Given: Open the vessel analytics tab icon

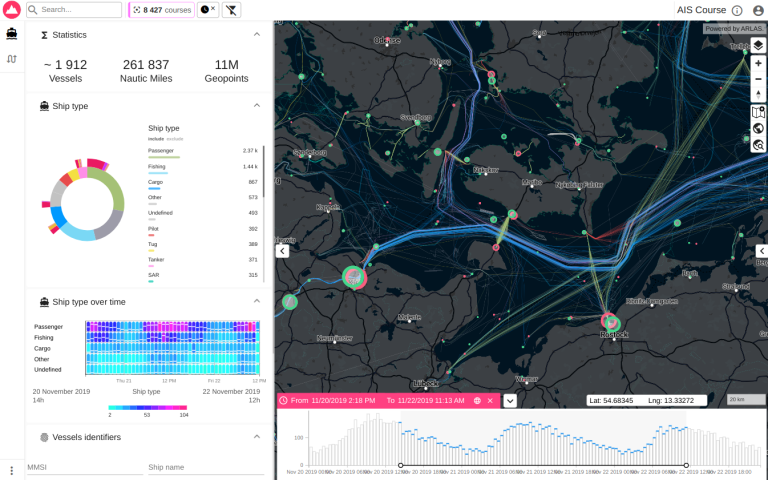Looking at the screenshot, I should coord(12,34).
